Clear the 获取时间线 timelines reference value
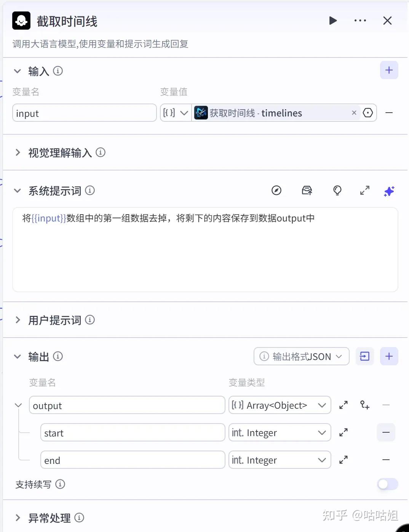This screenshot has width=409, height=532. click(354, 113)
